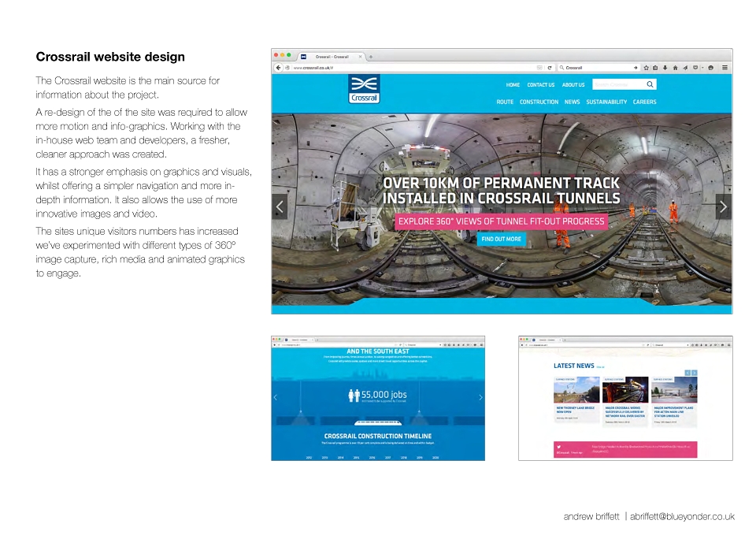Click the tweet text in the pink bar
Screen dimensions: 756x535
(641, 448)
